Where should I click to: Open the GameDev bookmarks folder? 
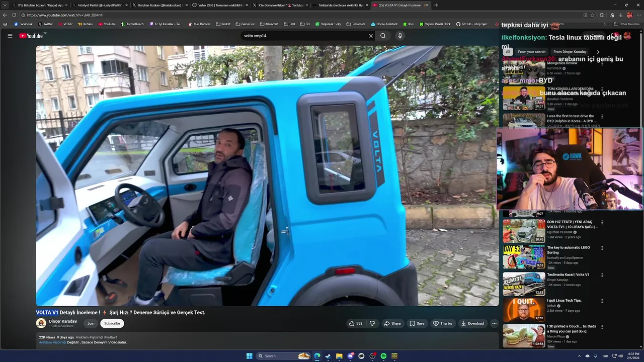click(x=245, y=24)
